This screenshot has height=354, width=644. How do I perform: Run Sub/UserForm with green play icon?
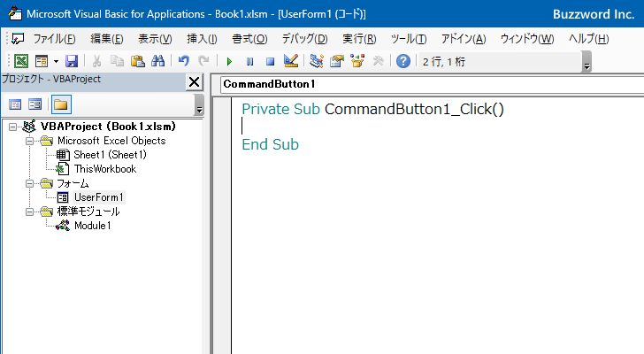(x=229, y=62)
